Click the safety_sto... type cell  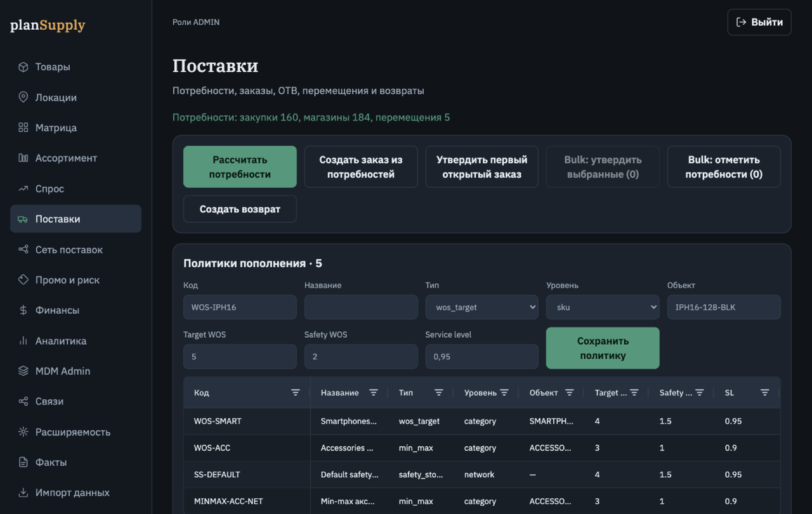pyautogui.click(x=421, y=474)
